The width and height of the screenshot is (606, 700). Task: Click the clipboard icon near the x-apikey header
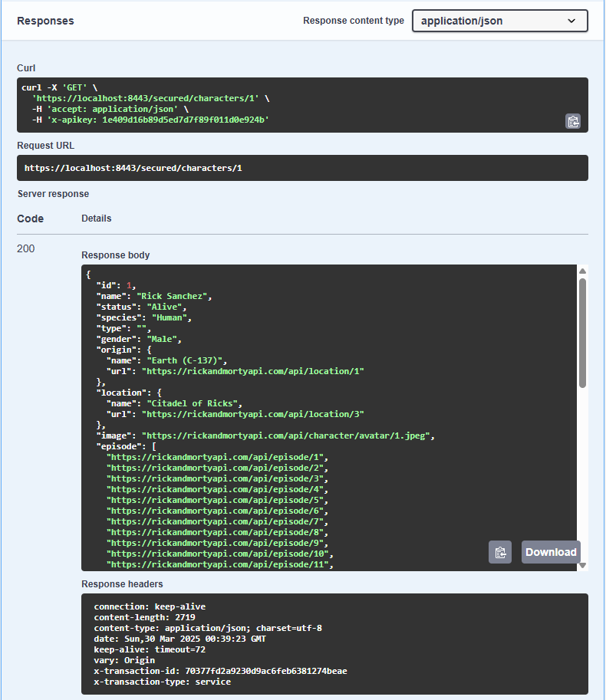[x=573, y=121]
